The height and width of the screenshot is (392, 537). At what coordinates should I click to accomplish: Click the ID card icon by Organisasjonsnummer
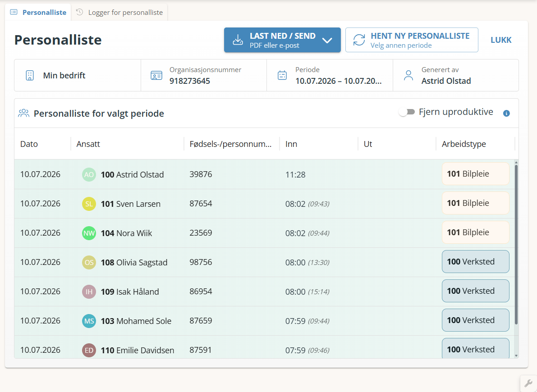point(156,75)
